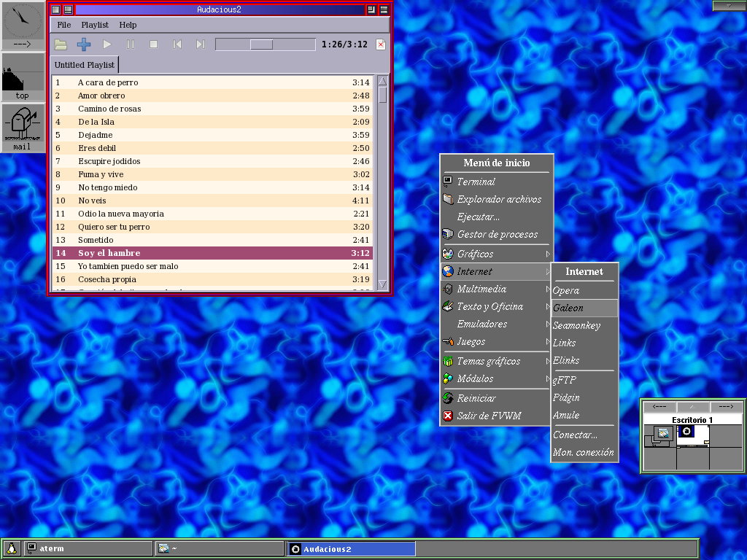Launch Elinks browser
Viewport: 747px width, 560px height.
click(584, 360)
